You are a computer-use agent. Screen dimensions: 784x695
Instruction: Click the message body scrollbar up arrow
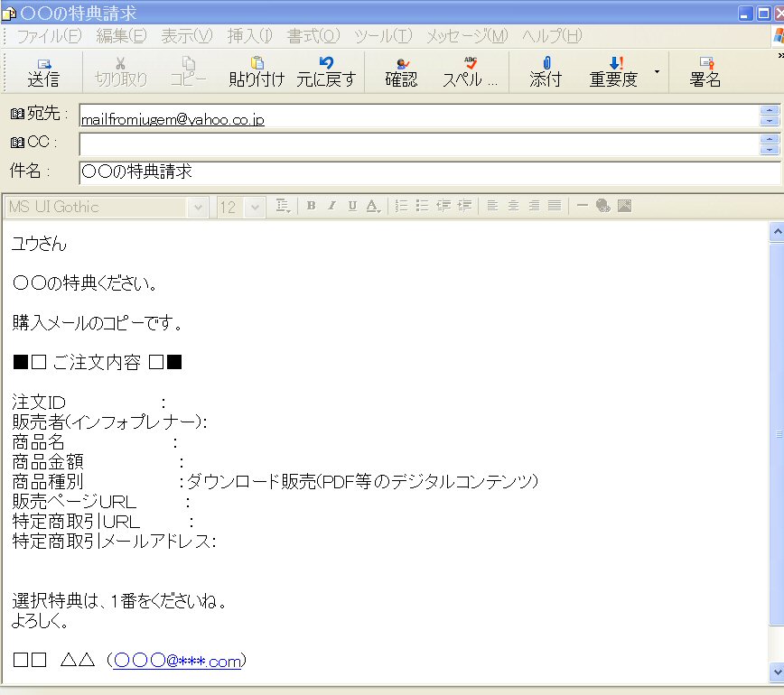pos(777,232)
